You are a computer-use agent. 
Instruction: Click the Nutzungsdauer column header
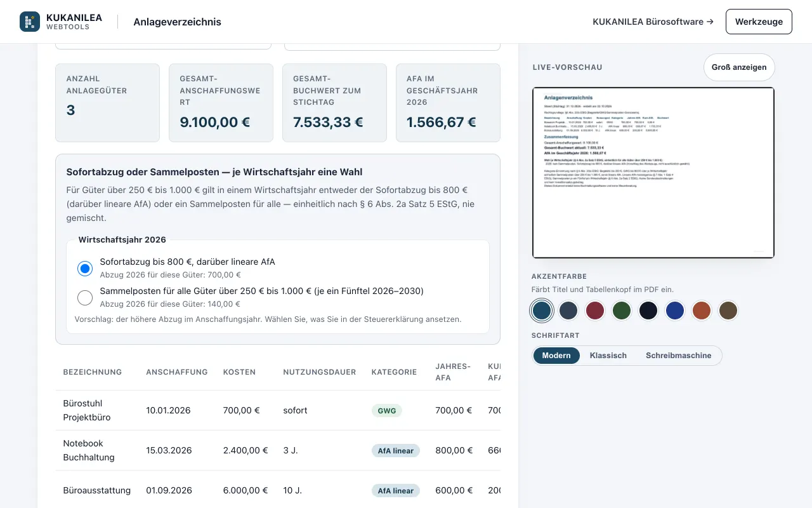[x=320, y=372]
